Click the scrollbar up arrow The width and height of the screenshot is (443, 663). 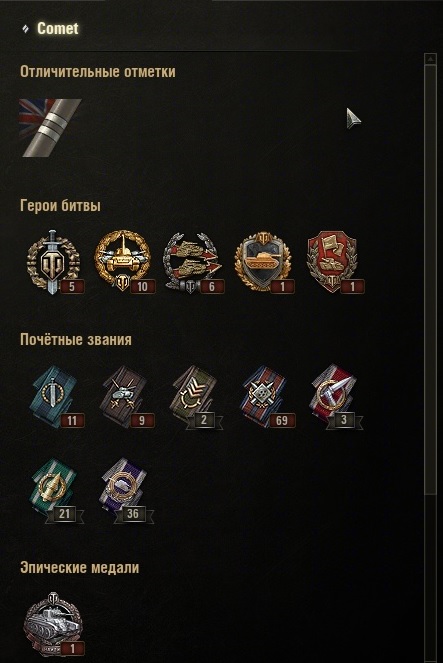pyautogui.click(x=430, y=59)
